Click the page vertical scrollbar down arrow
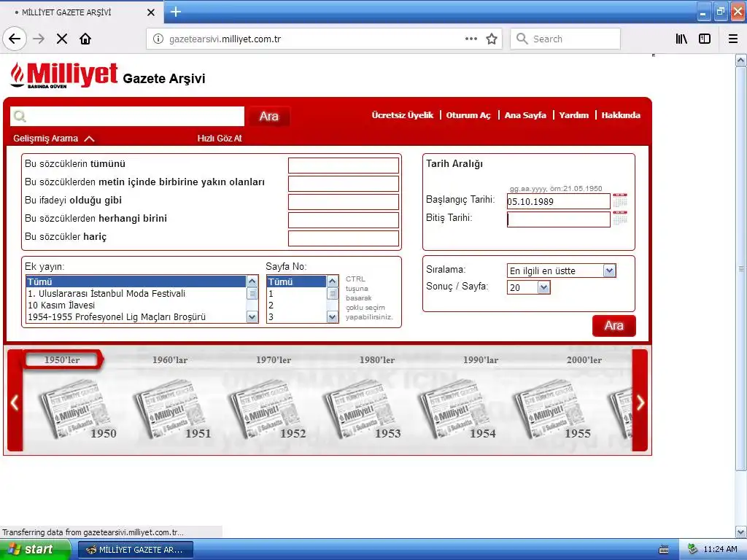 741,532
